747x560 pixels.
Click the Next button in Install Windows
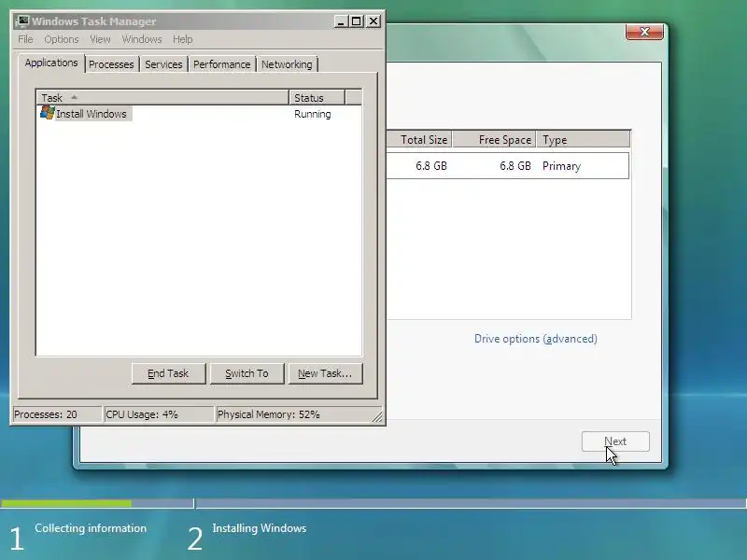click(x=615, y=441)
